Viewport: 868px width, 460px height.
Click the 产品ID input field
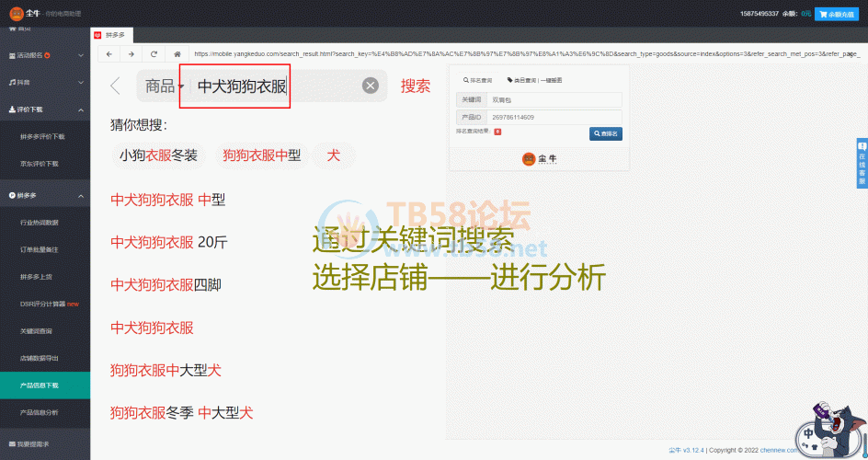point(554,118)
